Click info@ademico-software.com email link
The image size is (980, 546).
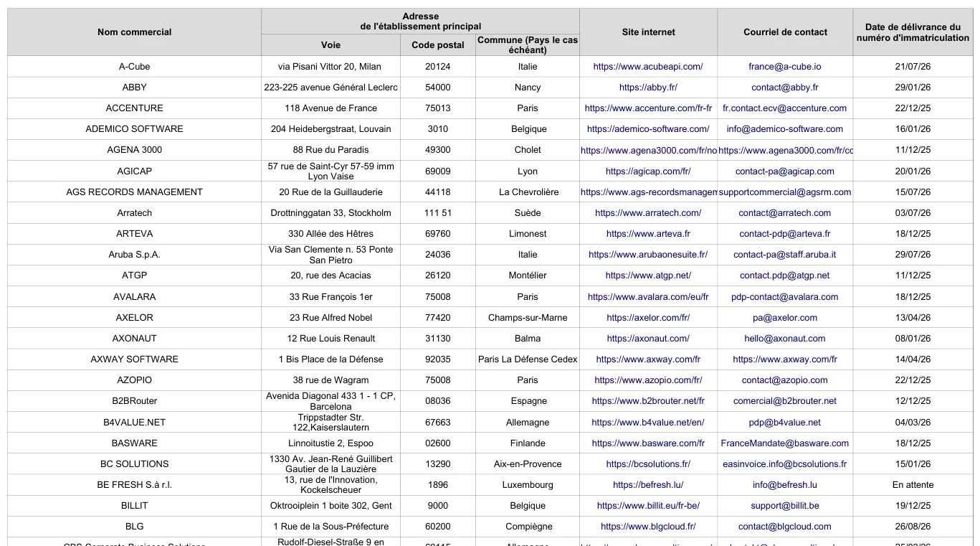785,129
